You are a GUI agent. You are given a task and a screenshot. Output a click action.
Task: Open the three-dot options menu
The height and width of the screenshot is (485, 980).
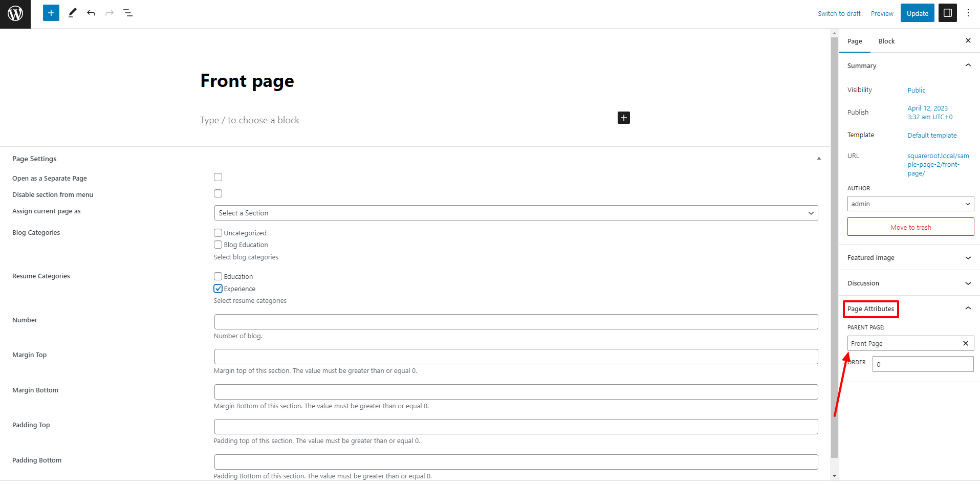968,13
